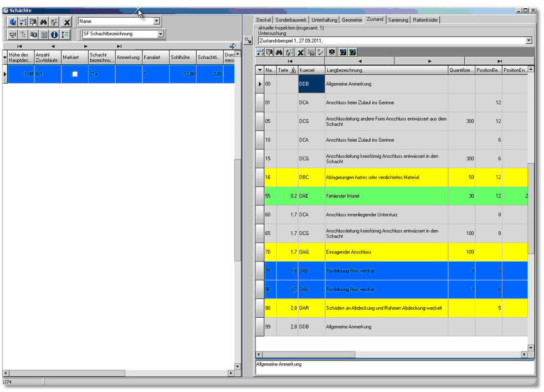
Task: Sort by the Kuerzel column header
Action: pyautogui.click(x=311, y=70)
